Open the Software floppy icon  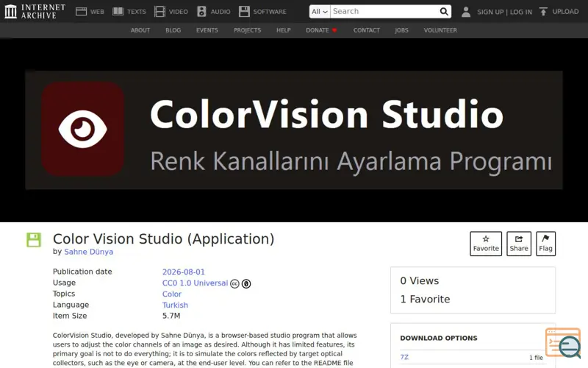(244, 12)
